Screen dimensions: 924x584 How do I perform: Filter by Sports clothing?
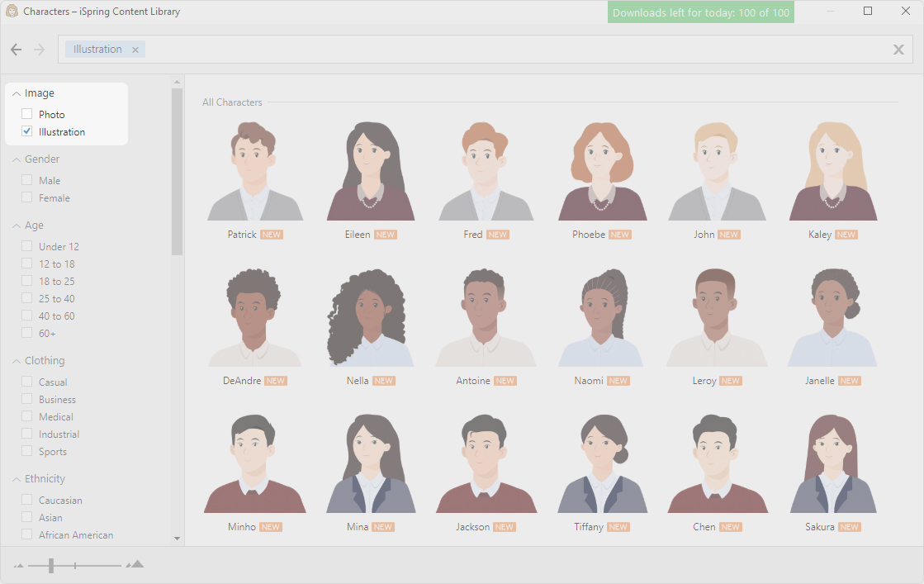point(27,451)
